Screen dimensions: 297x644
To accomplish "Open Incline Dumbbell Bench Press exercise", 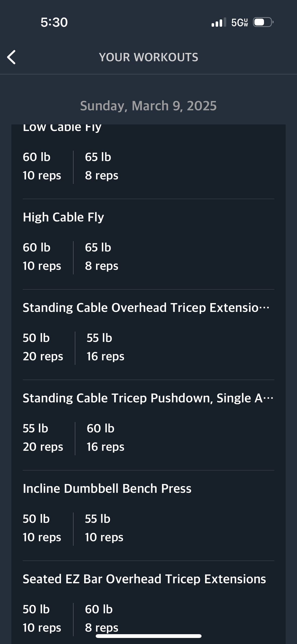I will click(x=107, y=489).
